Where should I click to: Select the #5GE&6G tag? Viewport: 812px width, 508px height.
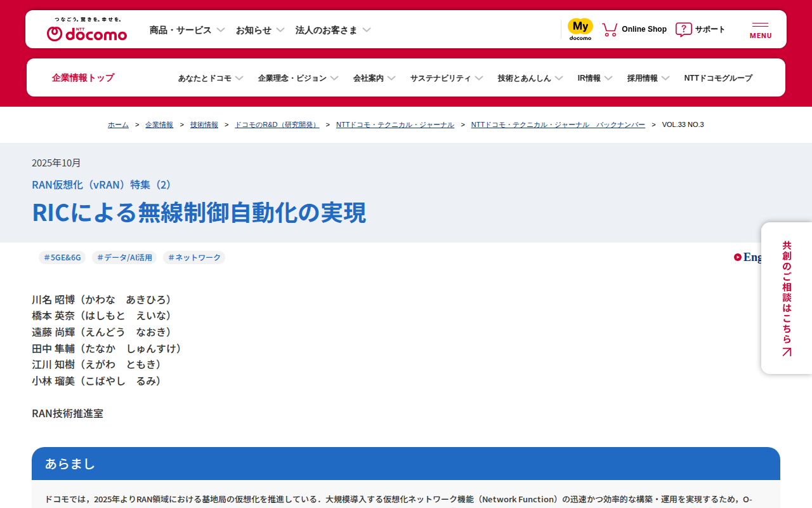tap(62, 257)
